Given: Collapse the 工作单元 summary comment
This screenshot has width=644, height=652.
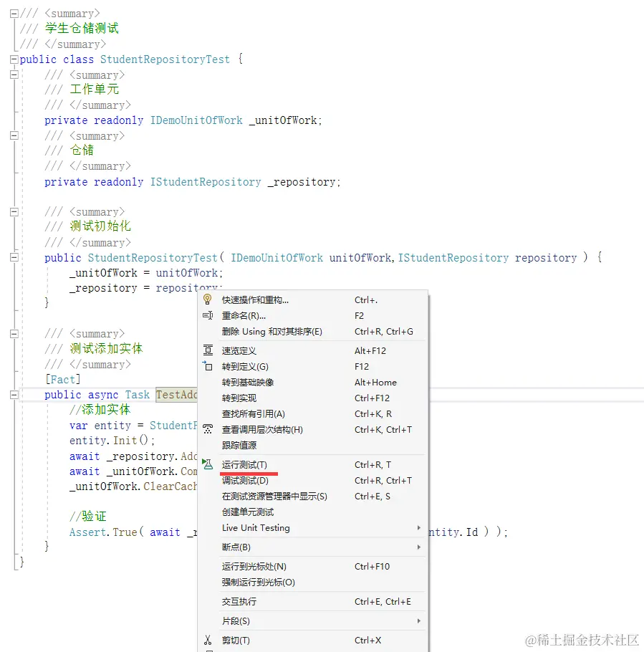Looking at the screenshot, I should (14, 75).
